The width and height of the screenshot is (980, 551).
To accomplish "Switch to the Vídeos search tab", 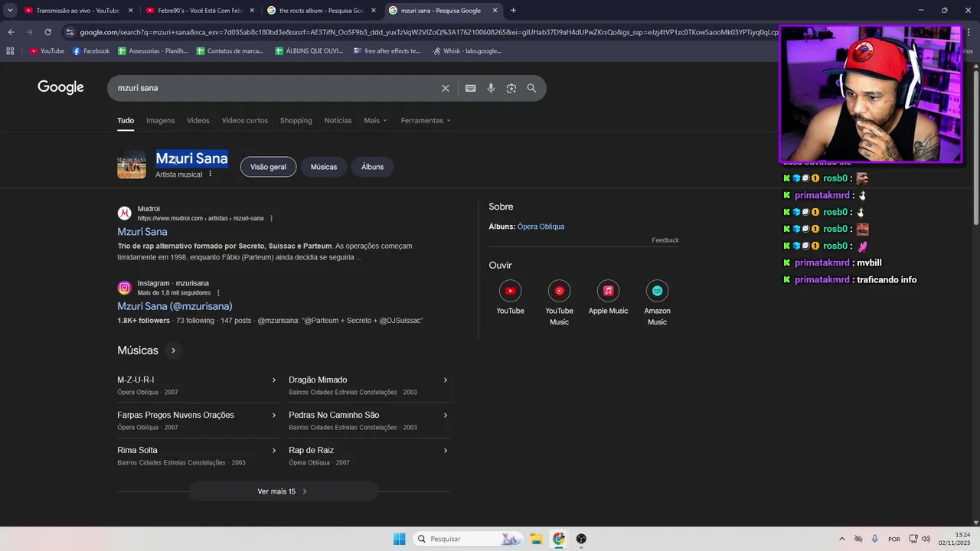I will click(x=198, y=120).
